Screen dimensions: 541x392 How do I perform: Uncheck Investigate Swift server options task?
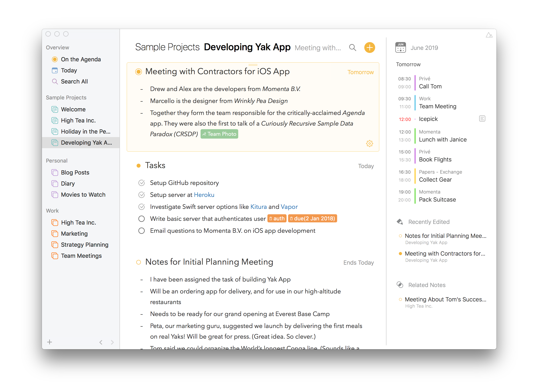coord(141,207)
